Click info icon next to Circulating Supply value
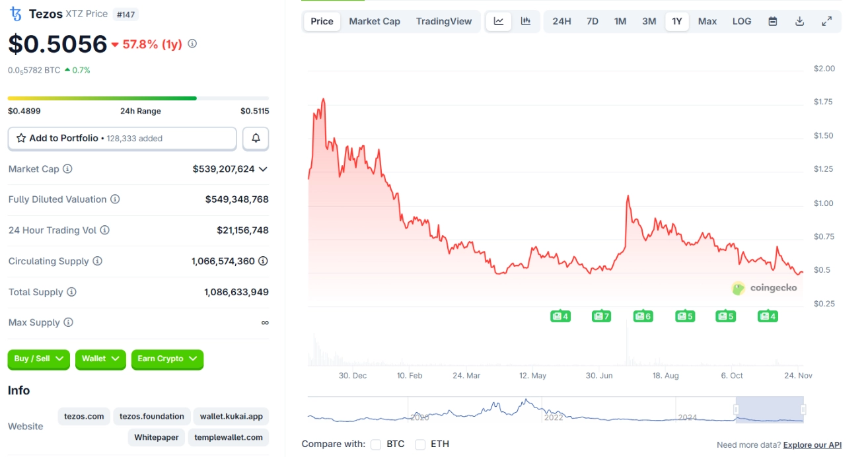The width and height of the screenshot is (868, 457). coord(263,261)
